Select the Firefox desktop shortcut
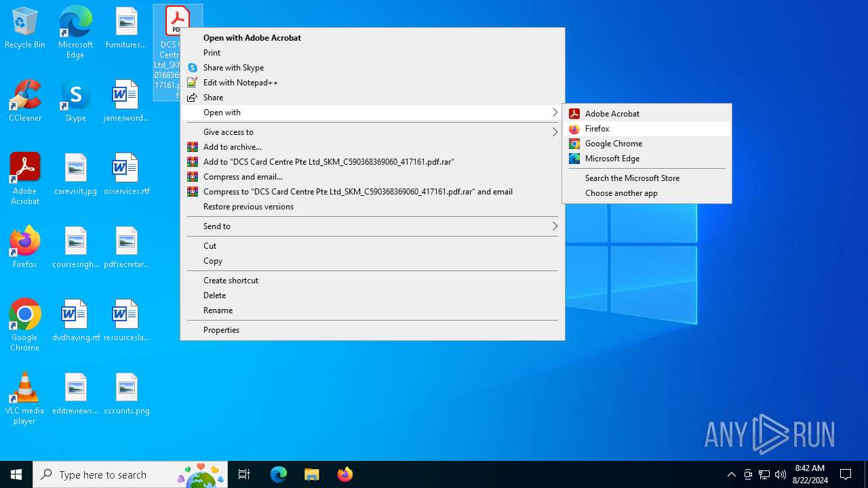The image size is (868, 488). 25,248
